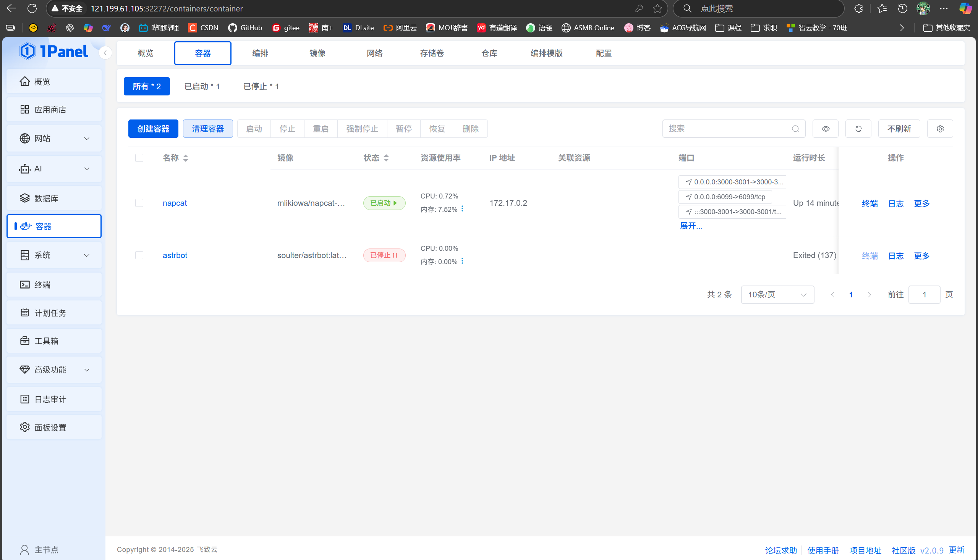Screen dimensions: 978x560
Task: Check the astrbot container row checkbox
Action: point(139,255)
